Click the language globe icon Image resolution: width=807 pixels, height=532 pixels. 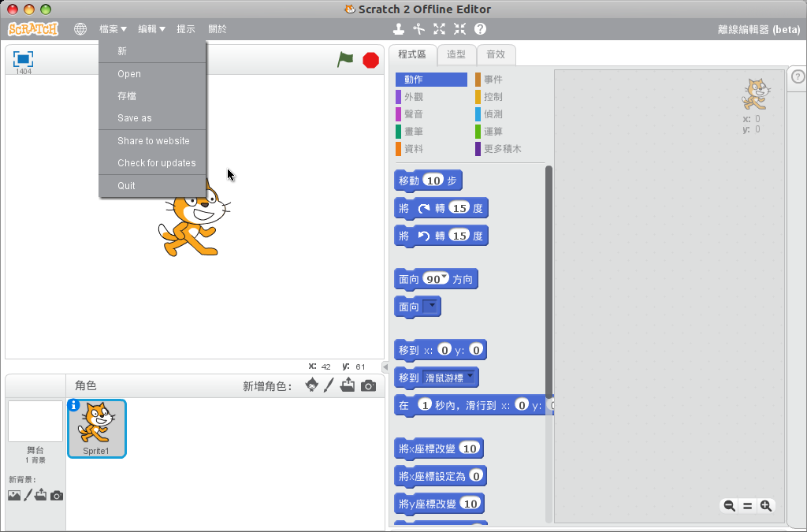80,29
